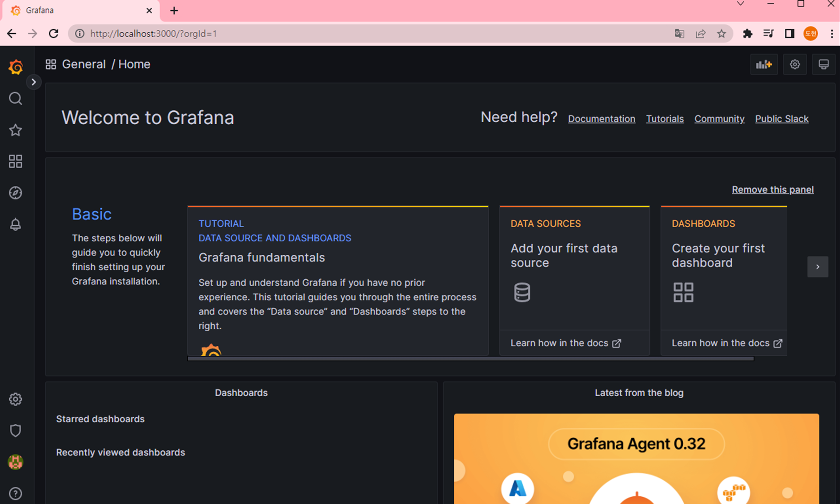Click the Latest from the blog panel title
This screenshot has width=840, height=504.
point(639,393)
